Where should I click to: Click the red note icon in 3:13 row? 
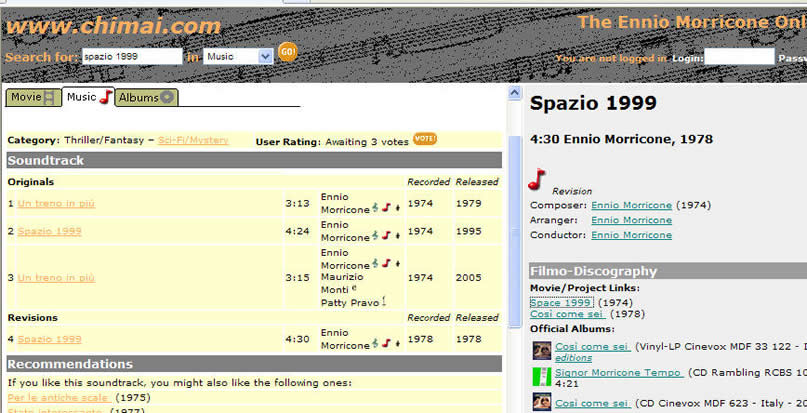point(386,208)
